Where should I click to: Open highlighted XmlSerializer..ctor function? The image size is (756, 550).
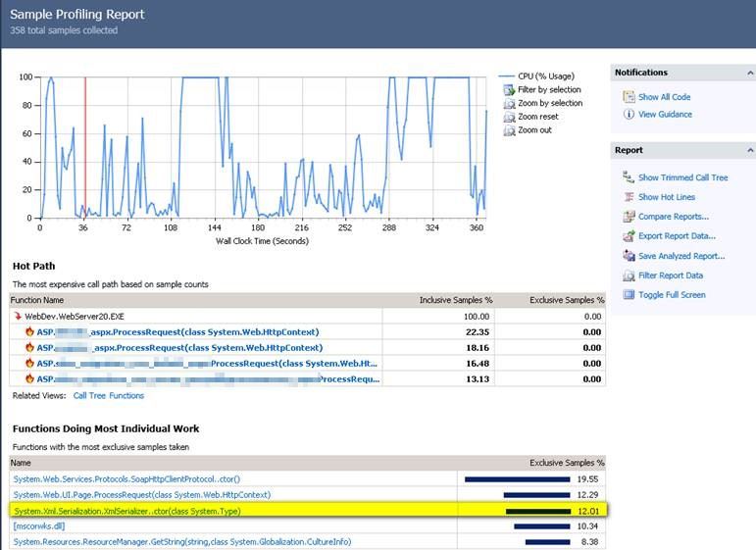[x=126, y=511]
